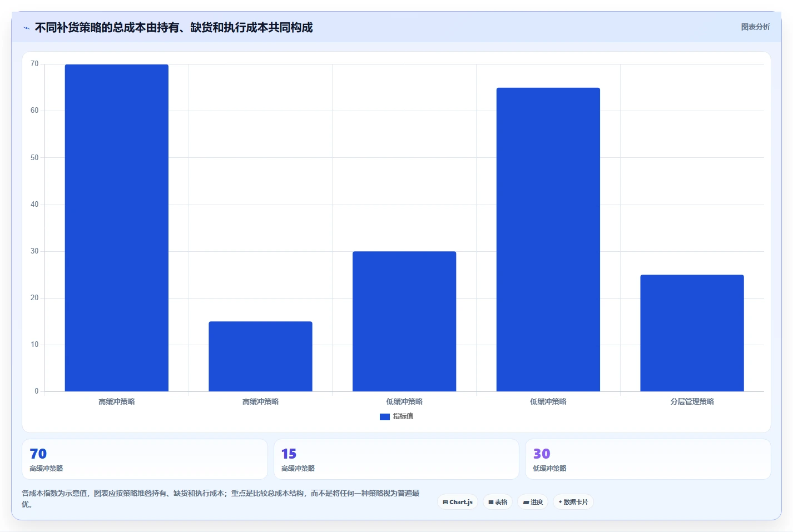The width and height of the screenshot is (793, 532).
Task: Click the 分层管理策略 x-axis label
Action: click(692, 401)
